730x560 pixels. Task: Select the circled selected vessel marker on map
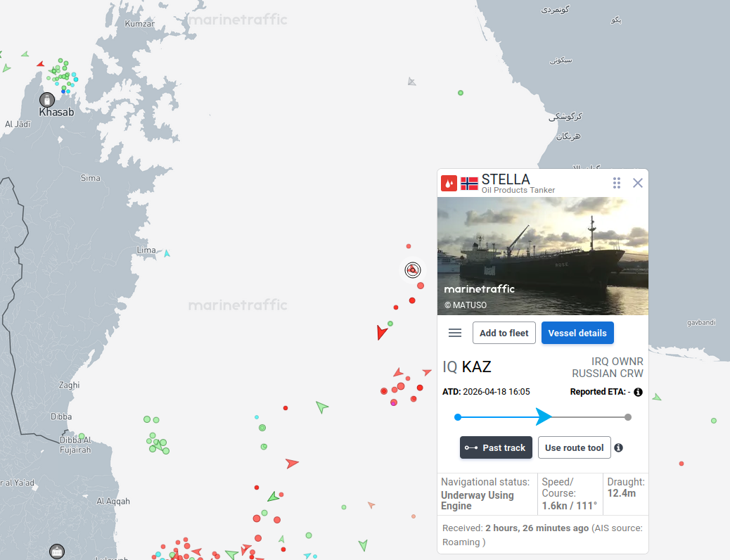click(x=413, y=270)
